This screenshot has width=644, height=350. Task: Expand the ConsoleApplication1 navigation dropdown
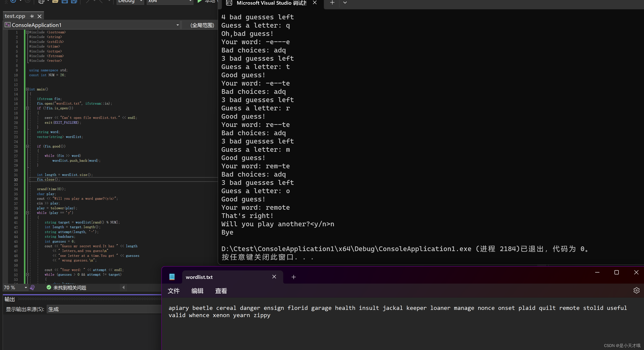178,25
